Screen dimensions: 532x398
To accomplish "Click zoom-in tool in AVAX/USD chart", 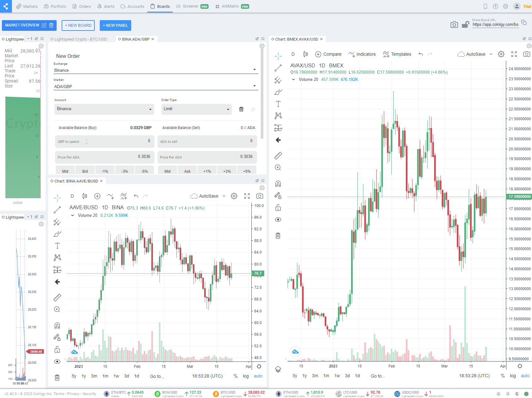I will pos(278,167).
